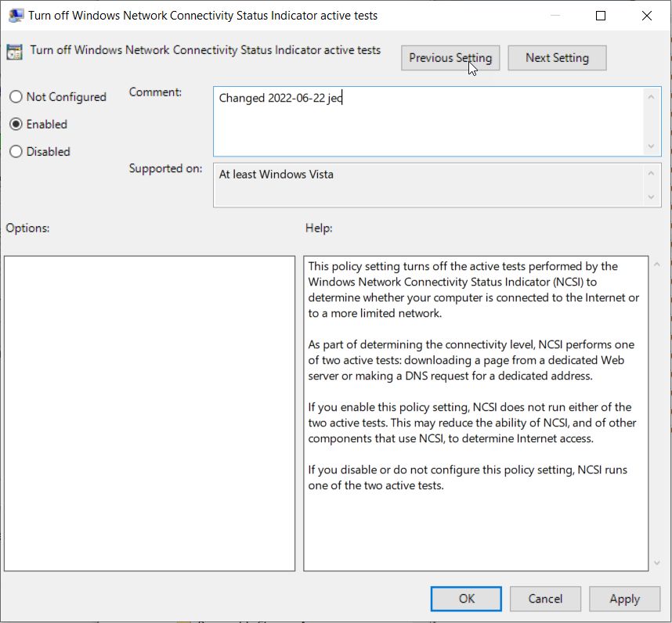Click the Help pane scroll up arrow
This screenshot has height=623, width=672.
[656, 266]
